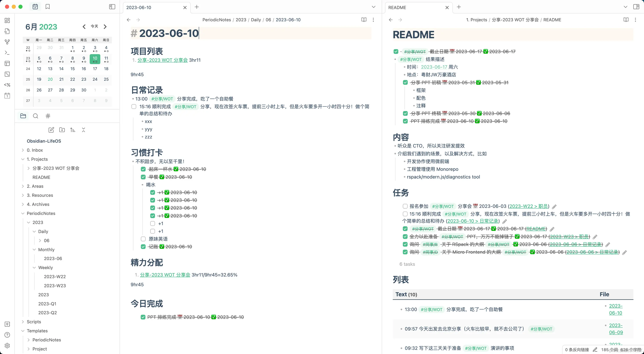Click the bookmark icon in top bar
Screen dimensions: 644x354
47,7
